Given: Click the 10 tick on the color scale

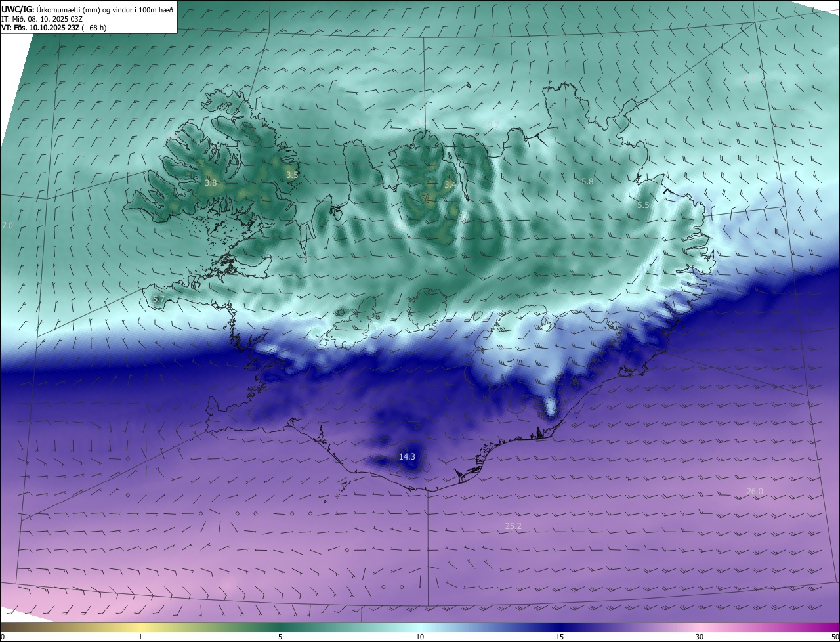Looking at the screenshot, I should tap(420, 637).
